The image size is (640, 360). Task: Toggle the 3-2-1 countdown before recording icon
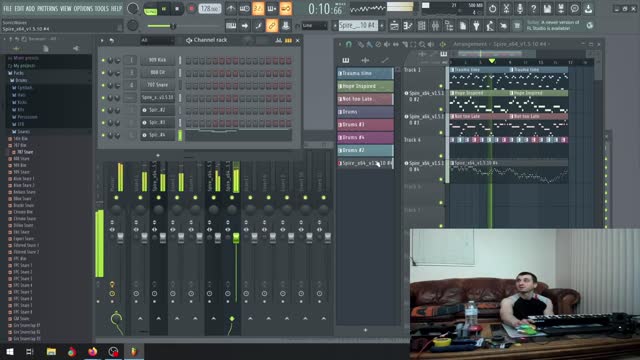tap(258, 8)
